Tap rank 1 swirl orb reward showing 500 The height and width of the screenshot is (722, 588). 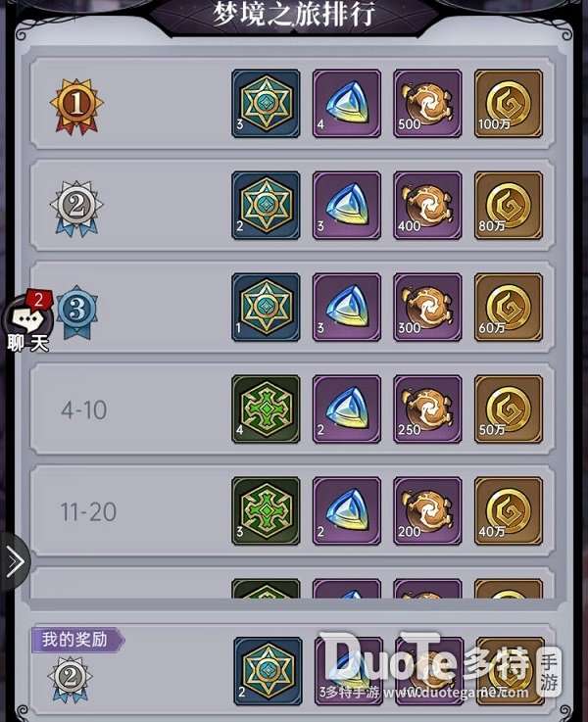click(427, 104)
